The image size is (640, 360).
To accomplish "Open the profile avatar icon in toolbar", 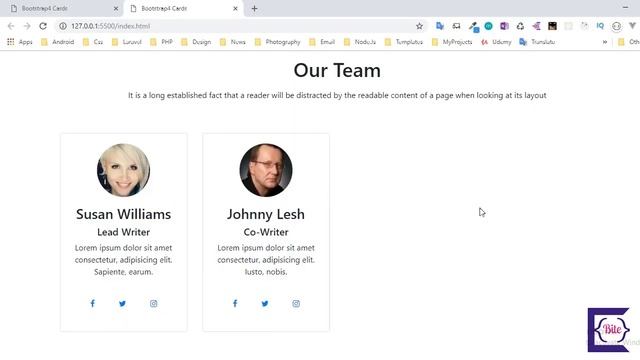I will [616, 27].
